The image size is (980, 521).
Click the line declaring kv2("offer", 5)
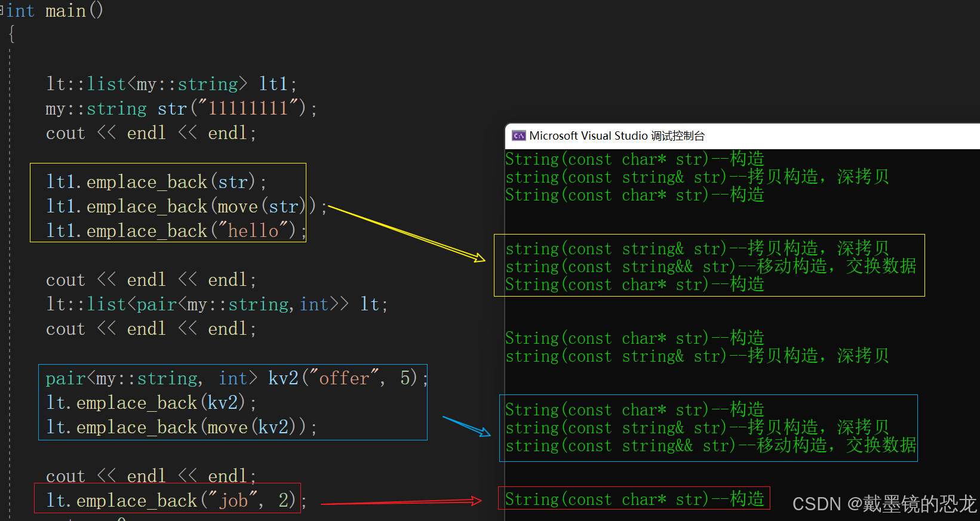(x=236, y=378)
